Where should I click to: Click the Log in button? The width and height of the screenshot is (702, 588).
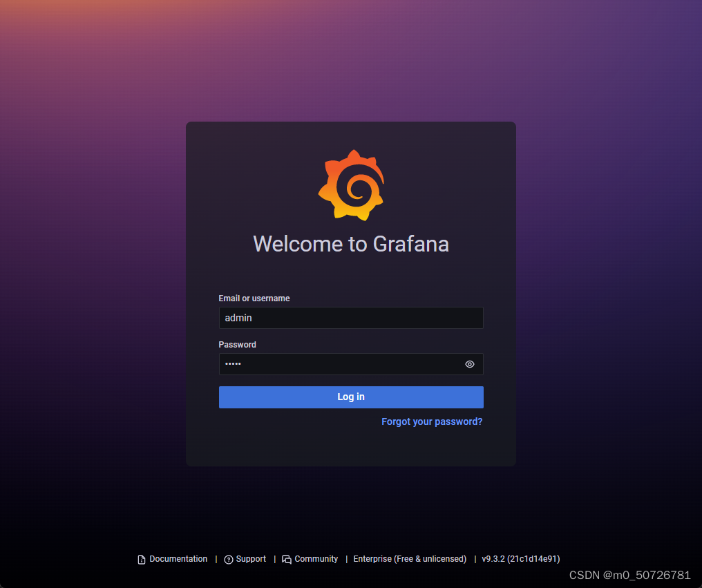tap(351, 397)
